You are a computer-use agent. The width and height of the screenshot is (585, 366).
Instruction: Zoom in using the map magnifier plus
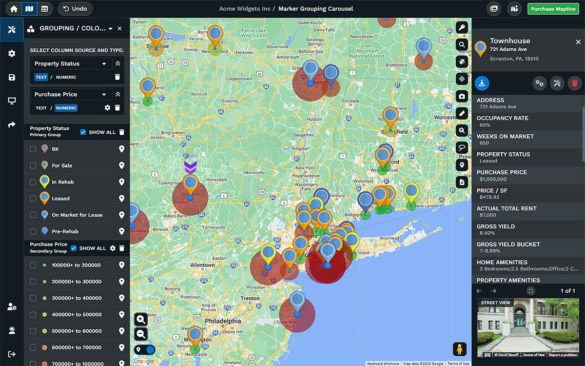pyautogui.click(x=141, y=319)
